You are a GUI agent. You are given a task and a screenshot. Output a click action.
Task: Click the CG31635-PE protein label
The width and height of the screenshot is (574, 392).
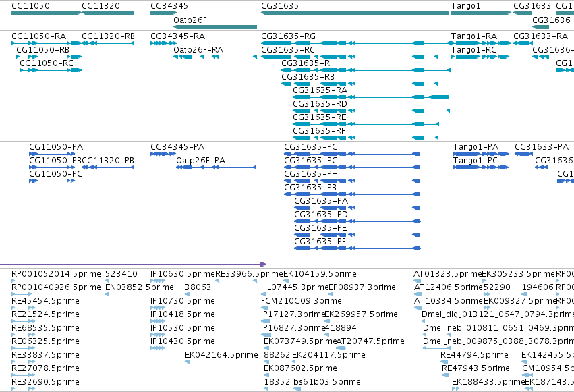tap(320, 229)
